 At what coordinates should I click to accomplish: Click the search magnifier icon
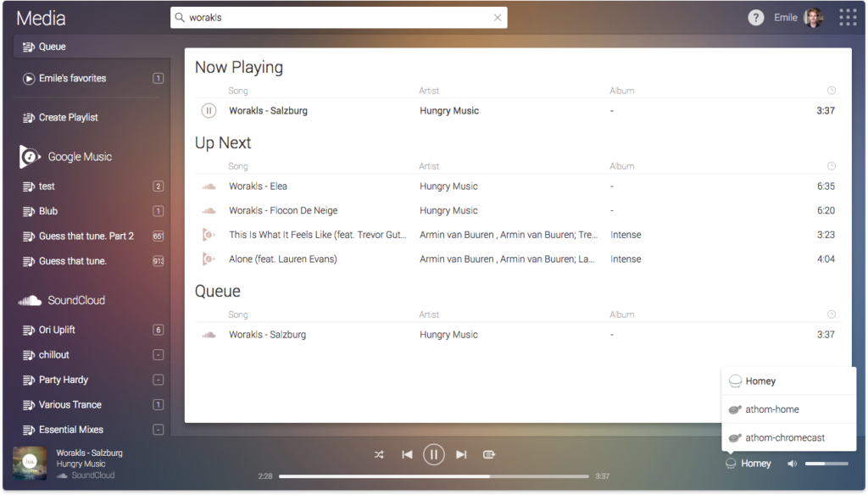point(180,18)
